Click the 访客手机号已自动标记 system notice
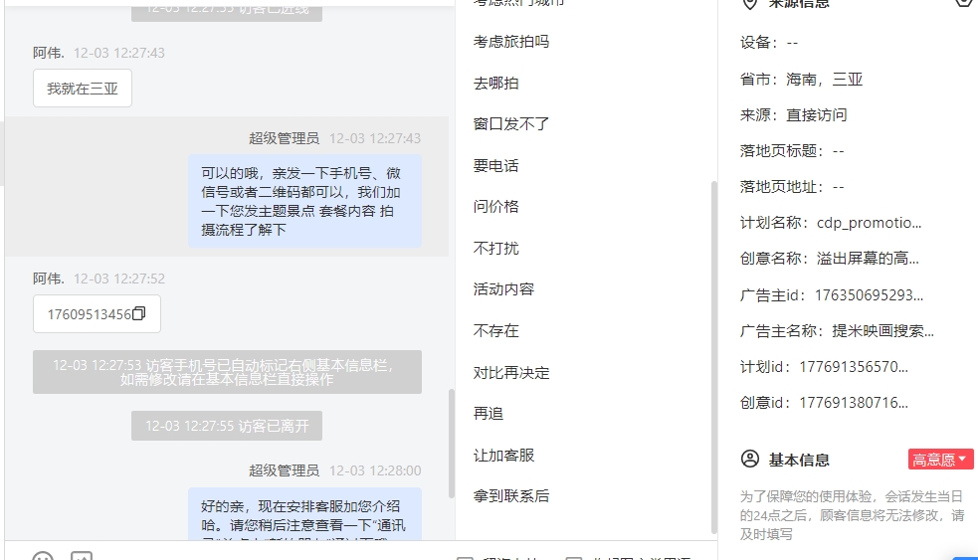This screenshot has width=978, height=560. click(x=227, y=372)
